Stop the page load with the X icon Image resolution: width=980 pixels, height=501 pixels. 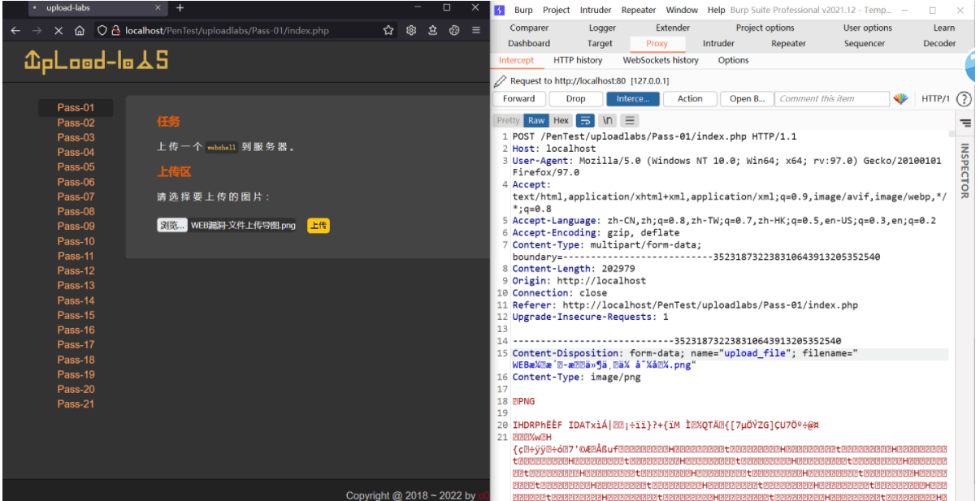[59, 30]
